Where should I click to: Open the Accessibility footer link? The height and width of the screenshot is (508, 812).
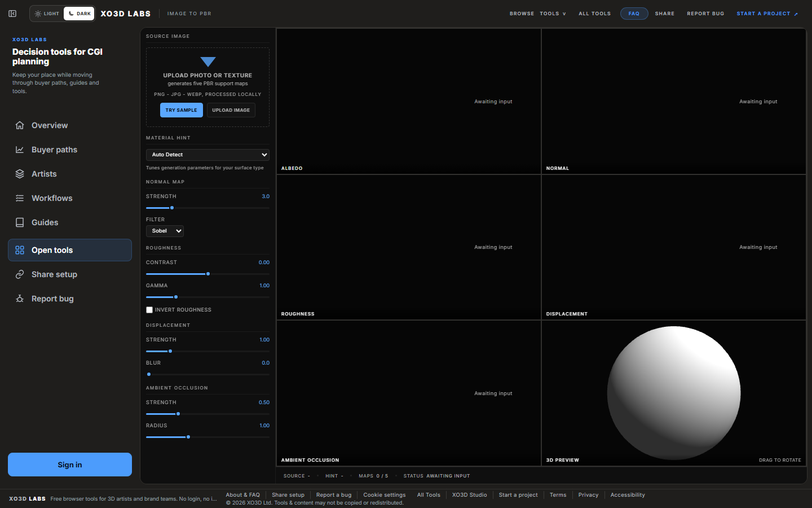tap(628, 495)
